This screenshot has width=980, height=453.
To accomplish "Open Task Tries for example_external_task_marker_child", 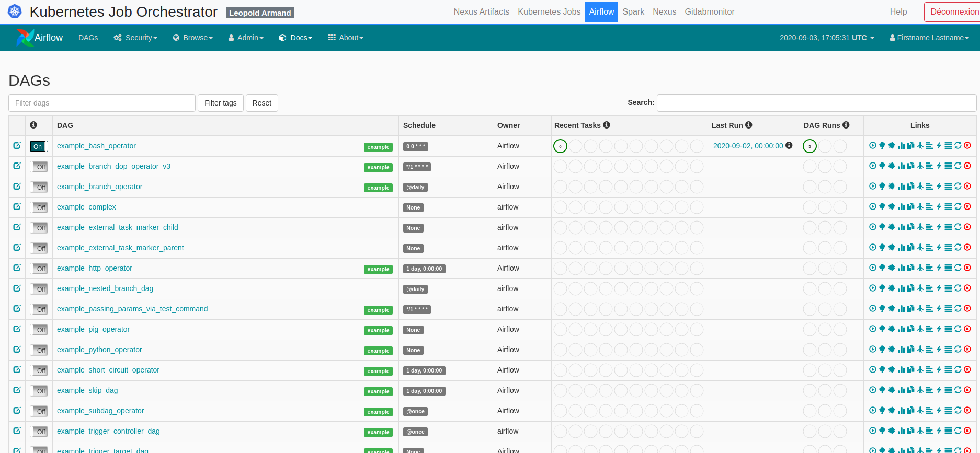I will point(910,227).
